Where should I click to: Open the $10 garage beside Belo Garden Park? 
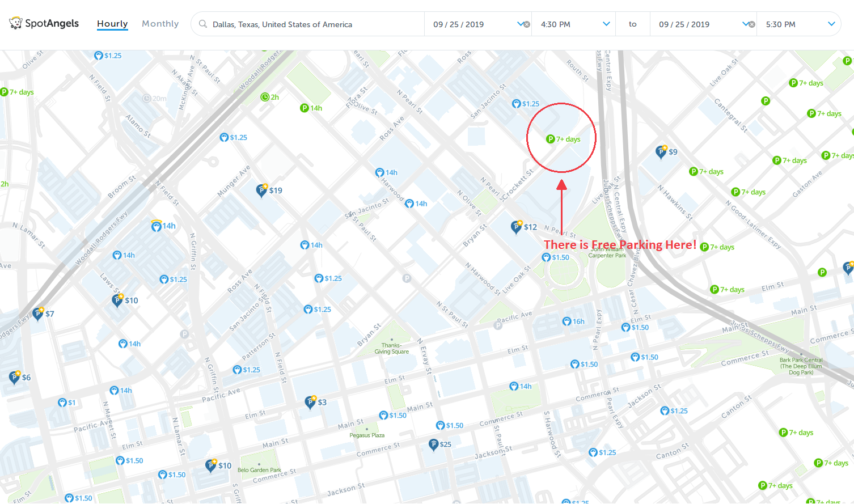218,465
